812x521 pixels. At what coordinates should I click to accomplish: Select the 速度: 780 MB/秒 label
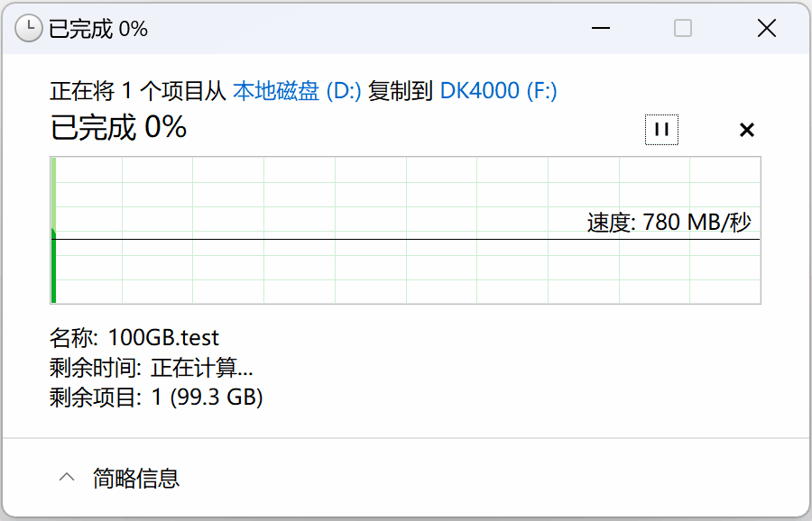coord(669,222)
